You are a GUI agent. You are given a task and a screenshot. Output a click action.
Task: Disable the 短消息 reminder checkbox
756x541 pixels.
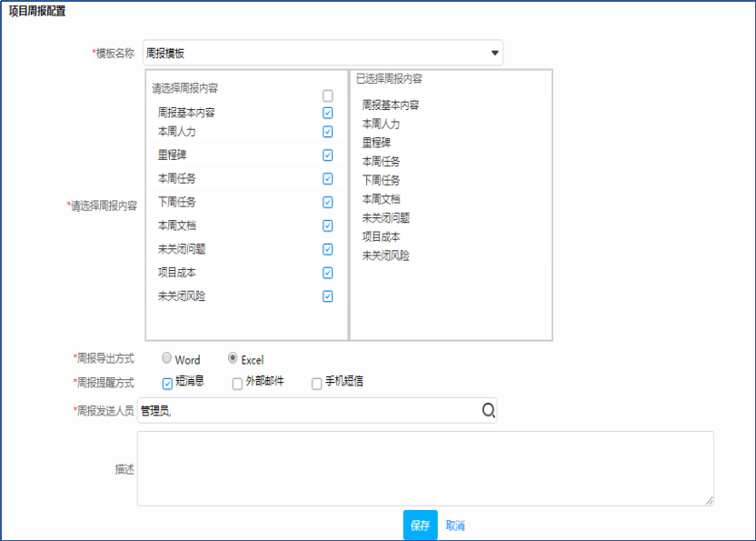167,384
